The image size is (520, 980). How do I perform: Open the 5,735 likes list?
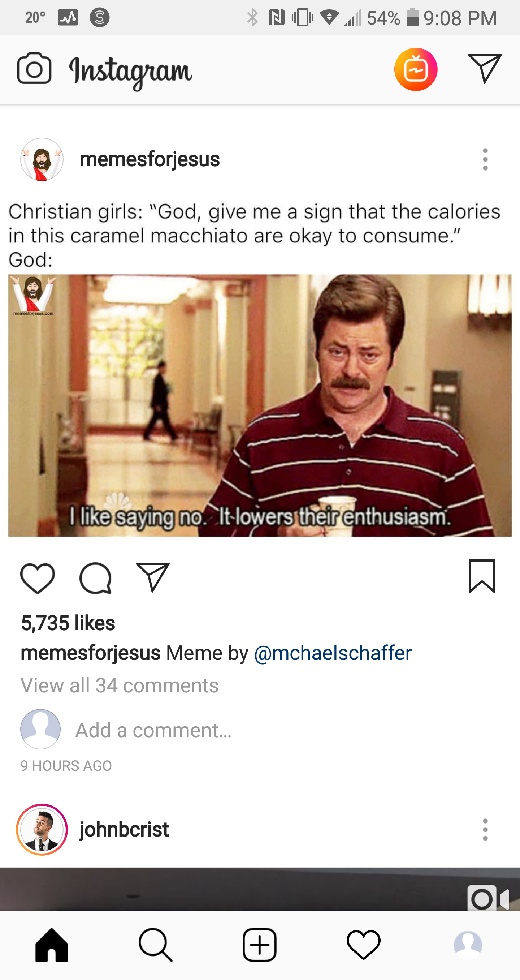68,623
